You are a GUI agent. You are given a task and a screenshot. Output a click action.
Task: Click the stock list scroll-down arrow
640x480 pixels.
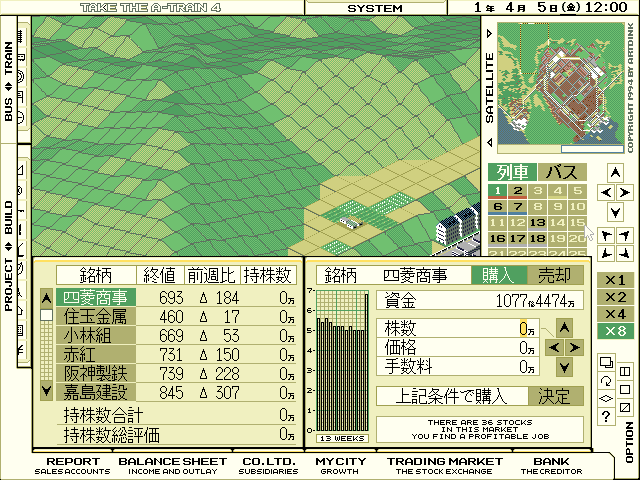[46, 390]
